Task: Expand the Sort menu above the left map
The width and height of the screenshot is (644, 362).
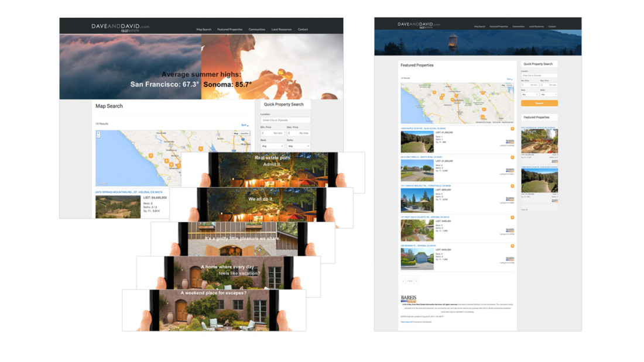Action: point(245,125)
